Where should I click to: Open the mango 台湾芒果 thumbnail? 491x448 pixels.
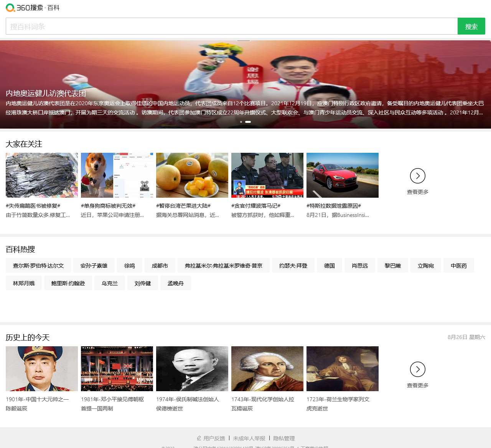click(x=192, y=175)
